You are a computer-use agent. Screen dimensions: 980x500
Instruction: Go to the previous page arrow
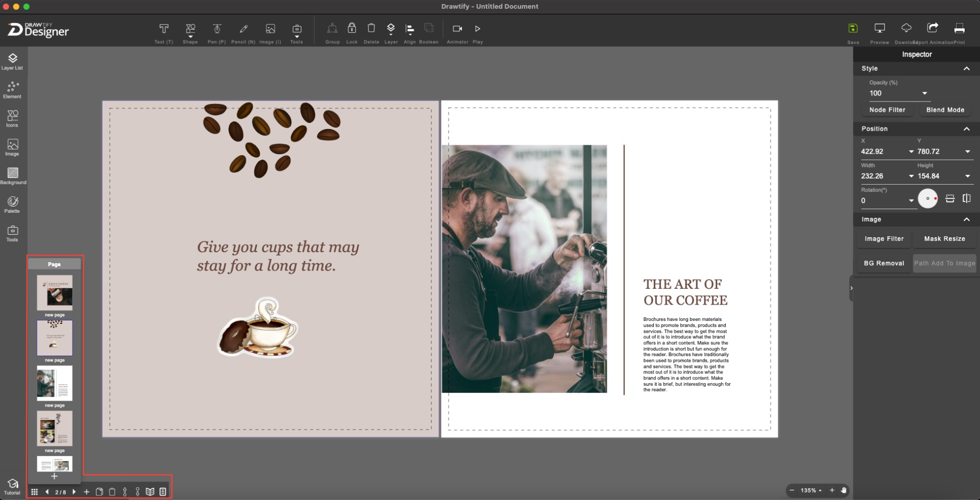pyautogui.click(x=47, y=492)
